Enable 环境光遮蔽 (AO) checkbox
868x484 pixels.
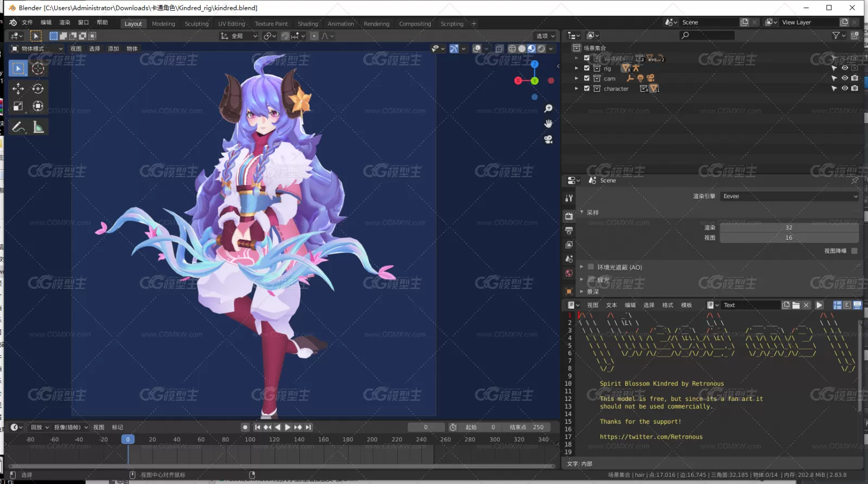tap(591, 267)
